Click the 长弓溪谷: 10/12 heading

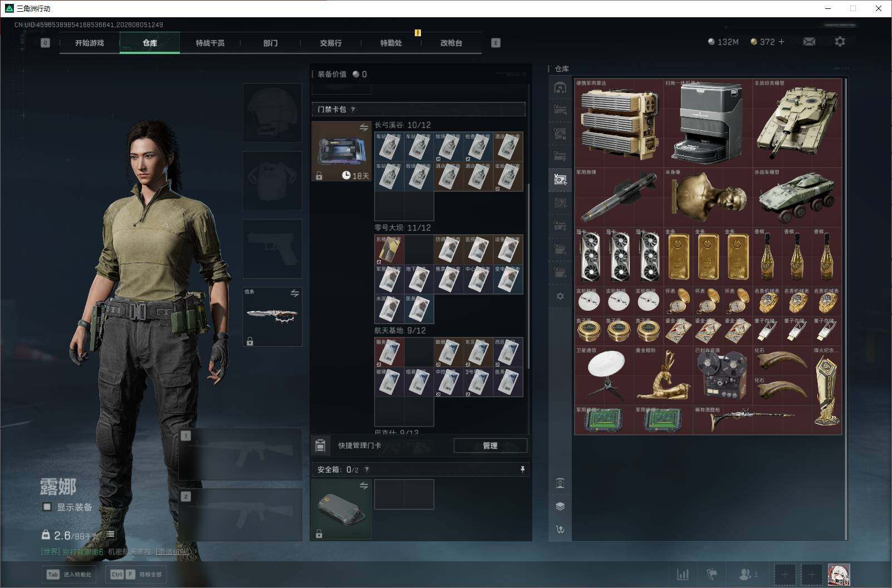point(403,125)
